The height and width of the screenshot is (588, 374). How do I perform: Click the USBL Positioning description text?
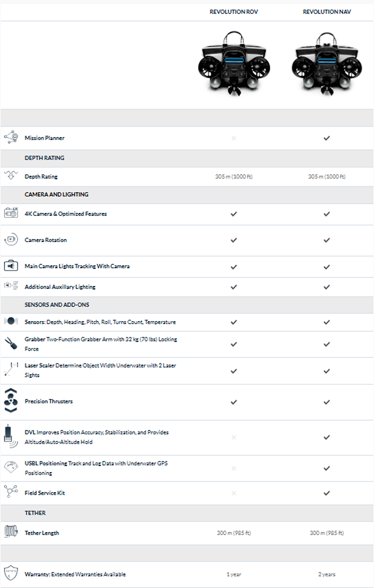[x=96, y=468]
